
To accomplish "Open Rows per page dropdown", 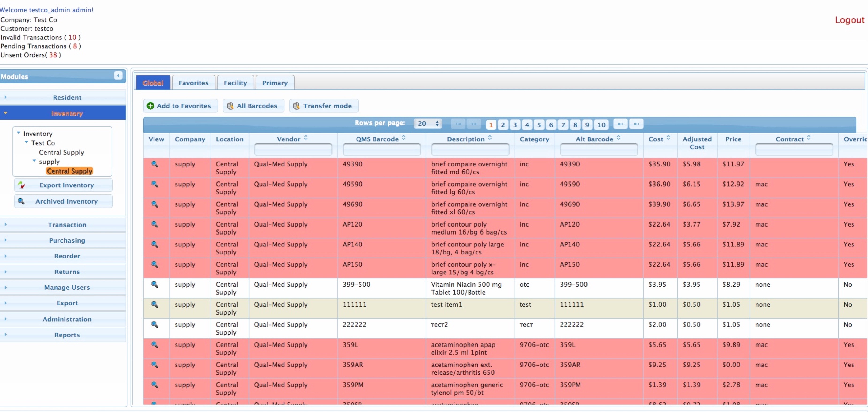I will coord(428,124).
